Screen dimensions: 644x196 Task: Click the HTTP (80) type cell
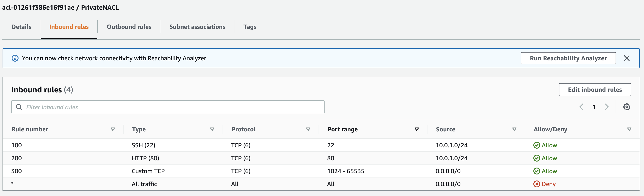click(146, 158)
